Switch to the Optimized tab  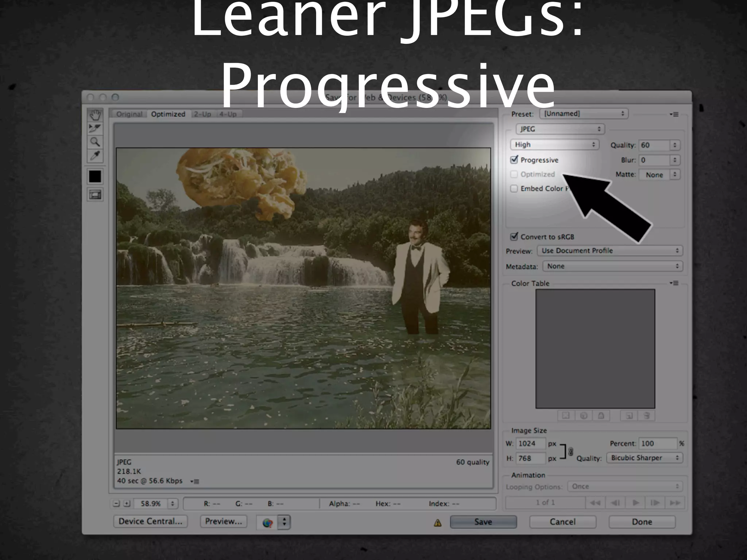(x=168, y=114)
